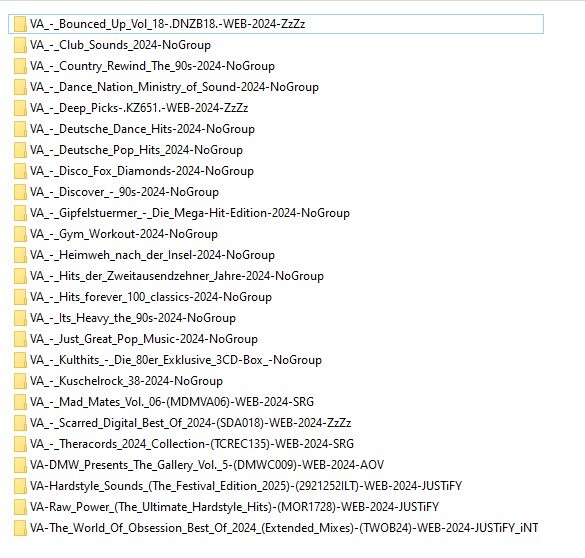Select Just_Great_Pop_Music-2024-NoGroup folder name
The height and width of the screenshot is (558, 585).
(x=144, y=339)
